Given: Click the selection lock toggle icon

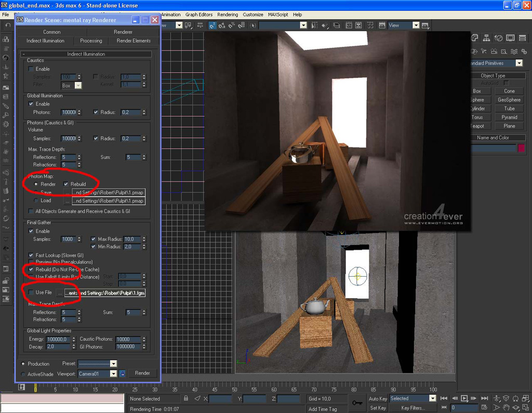Looking at the screenshot, I should click(x=186, y=398).
